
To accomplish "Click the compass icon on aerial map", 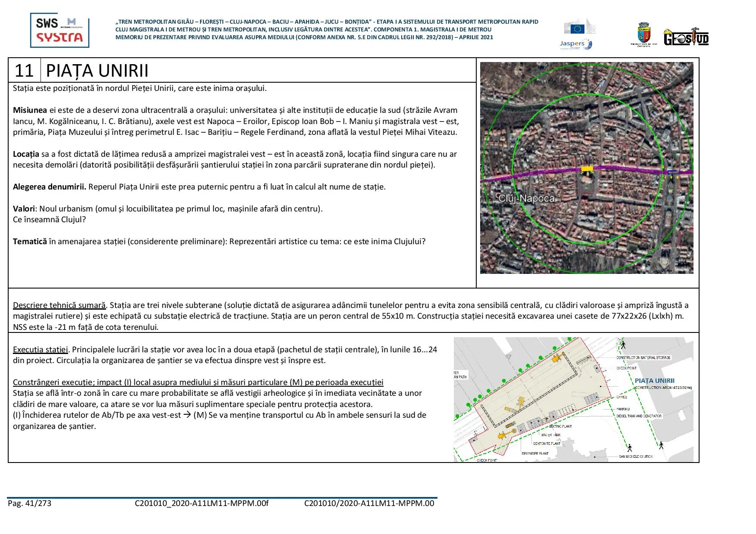I will tap(665, 261).
